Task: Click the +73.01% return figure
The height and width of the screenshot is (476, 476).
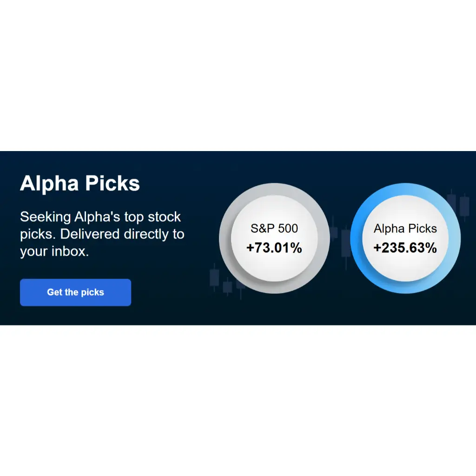Action: [274, 248]
